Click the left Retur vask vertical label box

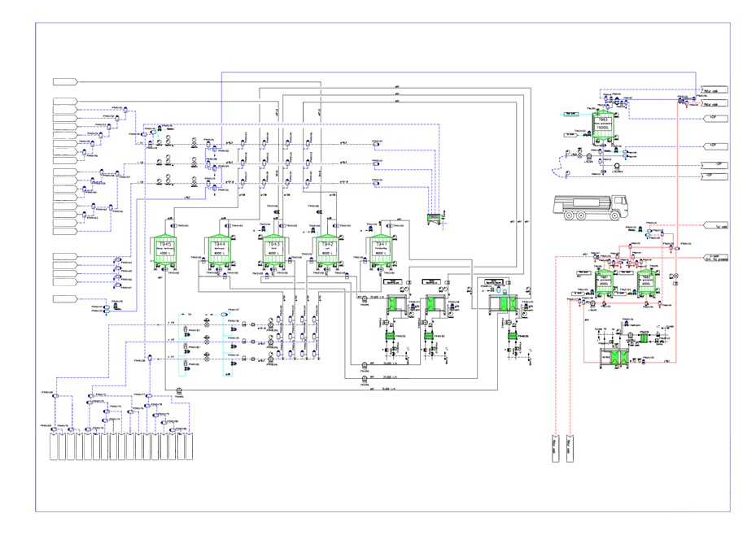[556, 448]
